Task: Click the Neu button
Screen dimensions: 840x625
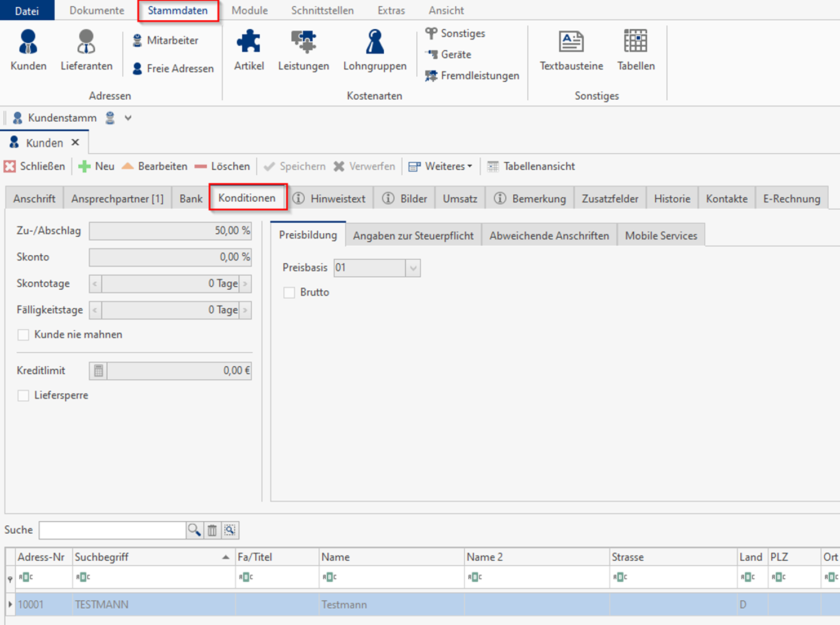Action: 97,166
